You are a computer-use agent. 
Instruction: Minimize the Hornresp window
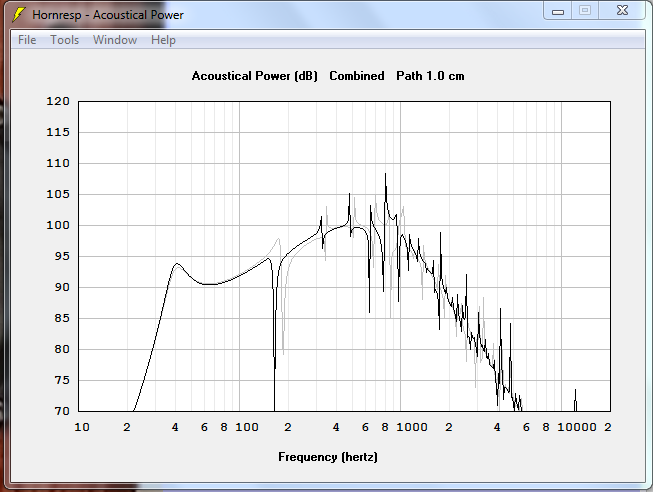558,10
